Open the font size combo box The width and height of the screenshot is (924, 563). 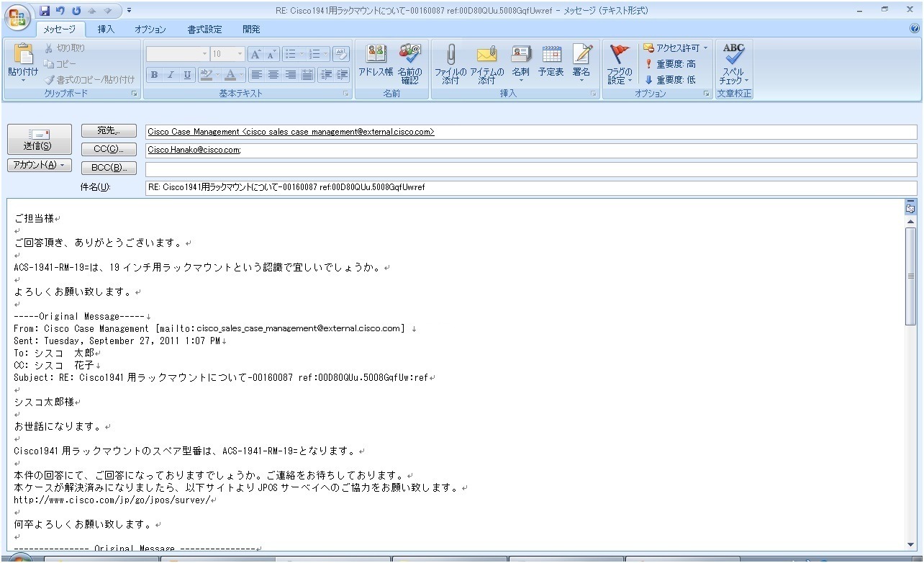[x=228, y=54]
